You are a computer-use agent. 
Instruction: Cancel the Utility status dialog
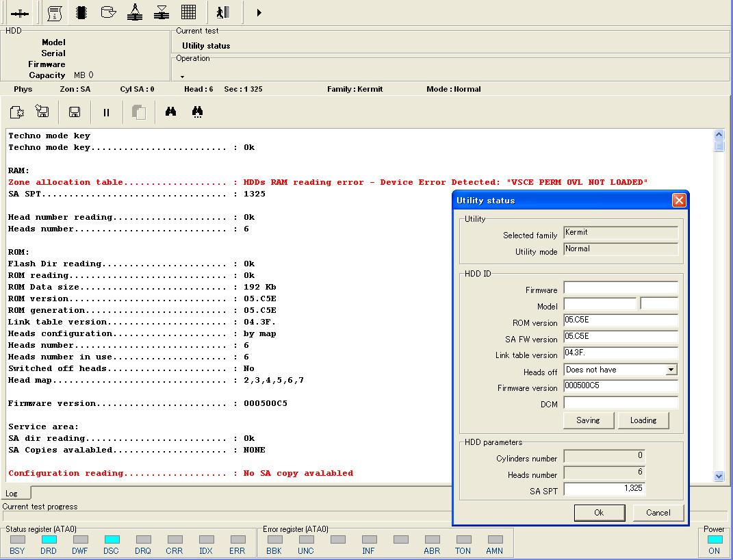pos(658,512)
